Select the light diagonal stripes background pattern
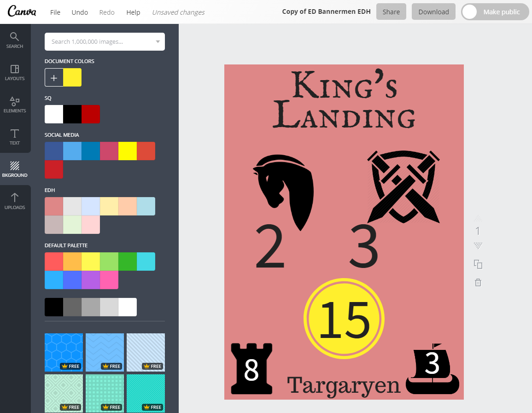 click(146, 352)
